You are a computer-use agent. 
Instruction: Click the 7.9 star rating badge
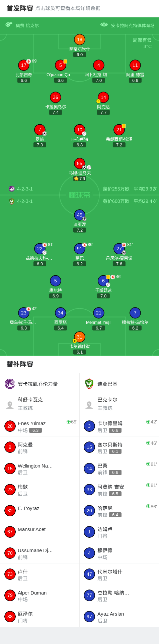coord(80,178)
